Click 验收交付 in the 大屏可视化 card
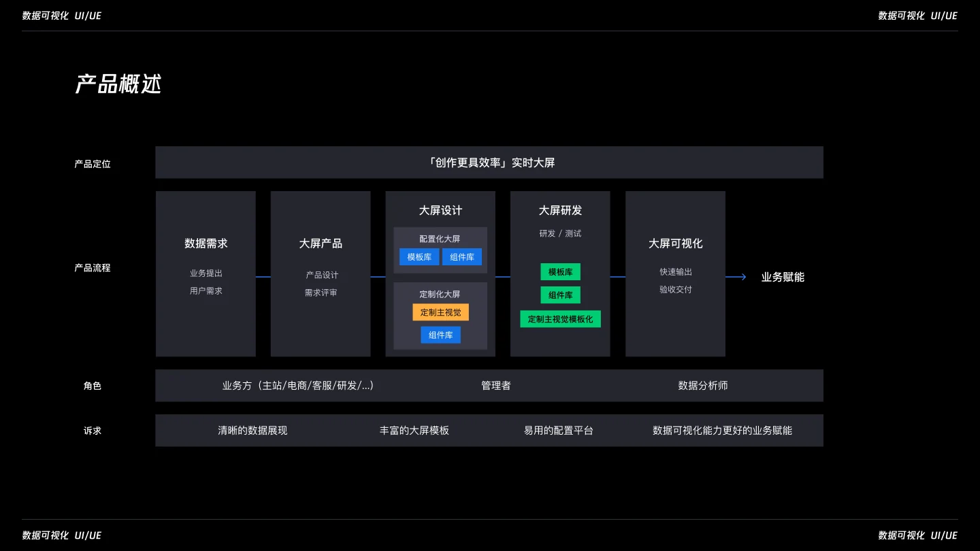This screenshot has width=980, height=551. pyautogui.click(x=676, y=290)
